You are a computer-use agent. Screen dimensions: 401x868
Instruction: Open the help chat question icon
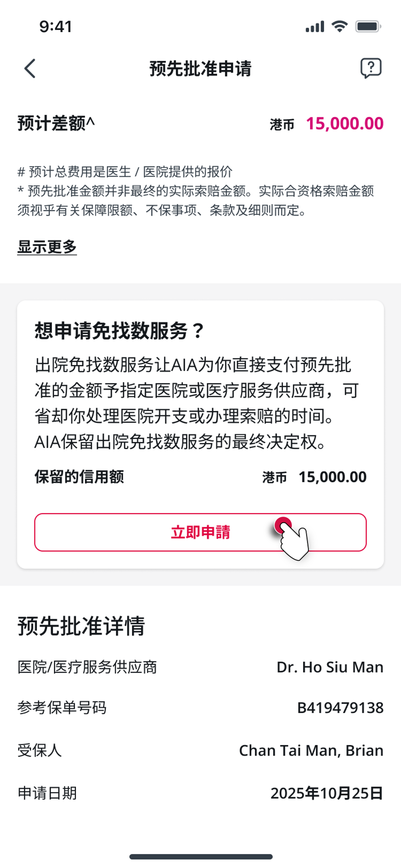click(x=371, y=68)
